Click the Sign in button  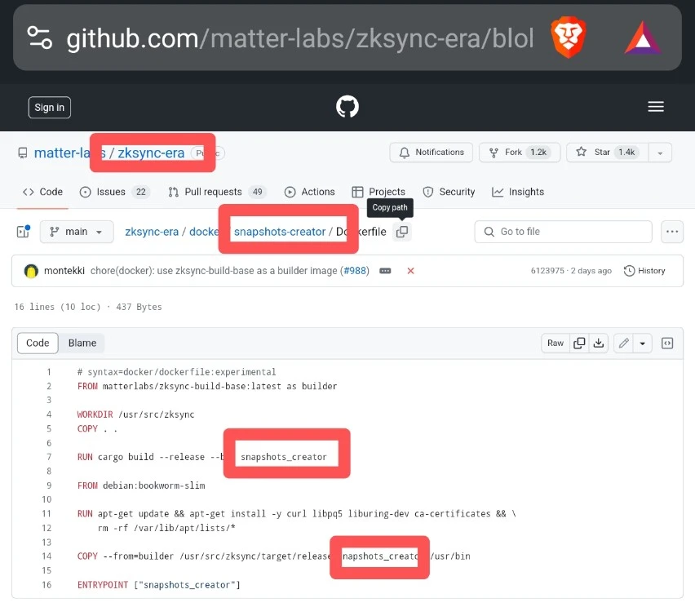(x=49, y=108)
